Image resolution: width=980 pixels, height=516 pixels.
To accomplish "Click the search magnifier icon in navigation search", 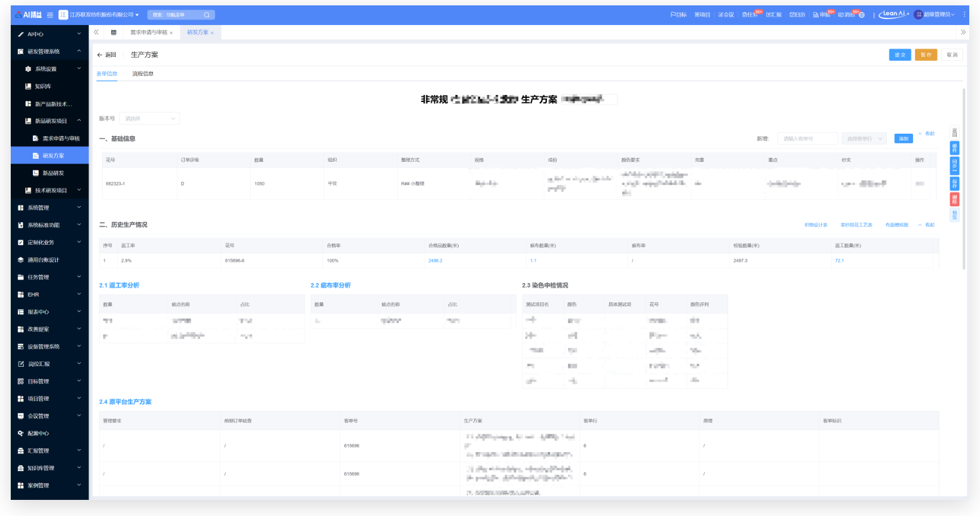I will 207,15.
